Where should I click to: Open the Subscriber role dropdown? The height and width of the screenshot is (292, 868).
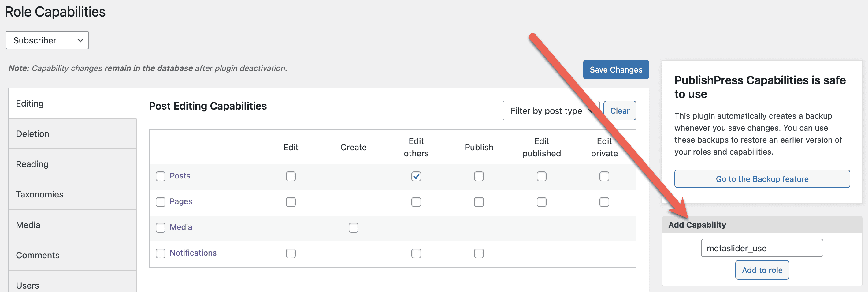[47, 40]
